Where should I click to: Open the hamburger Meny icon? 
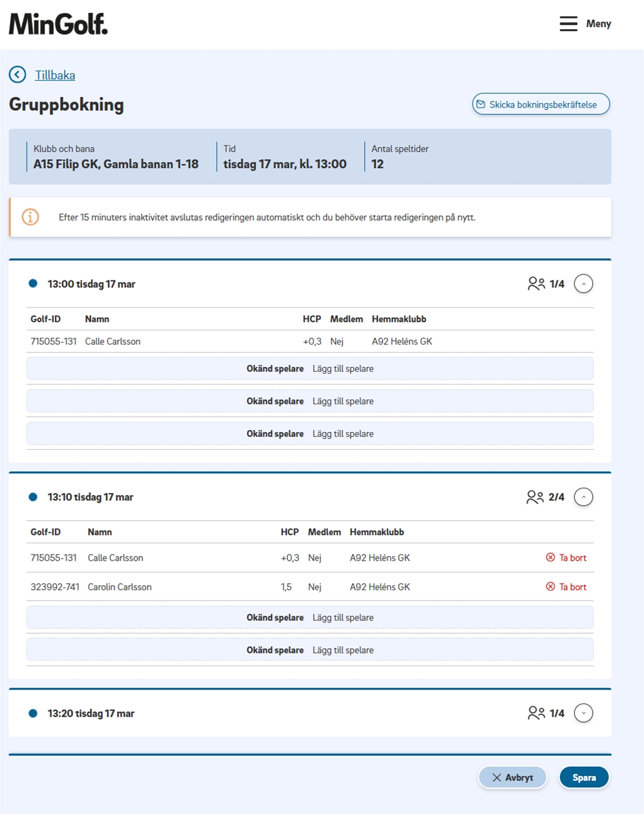pyautogui.click(x=568, y=24)
